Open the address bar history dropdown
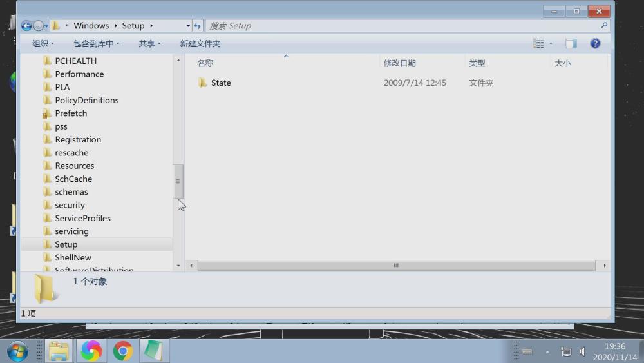 click(188, 26)
